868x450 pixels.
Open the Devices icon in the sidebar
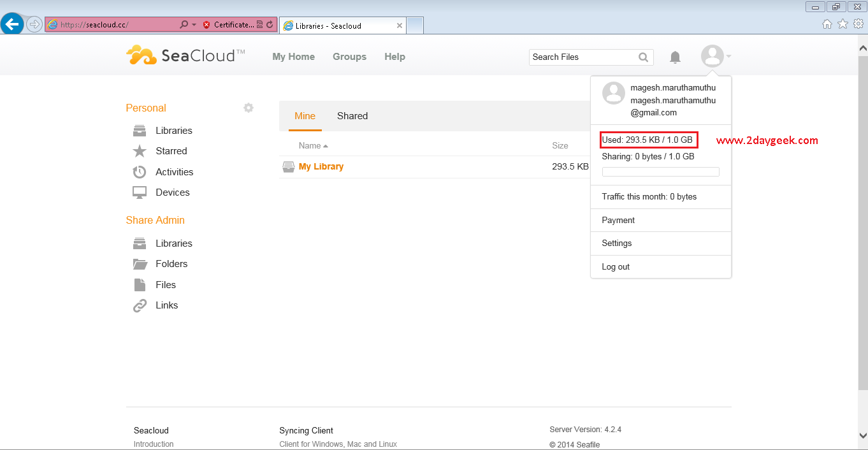click(140, 192)
